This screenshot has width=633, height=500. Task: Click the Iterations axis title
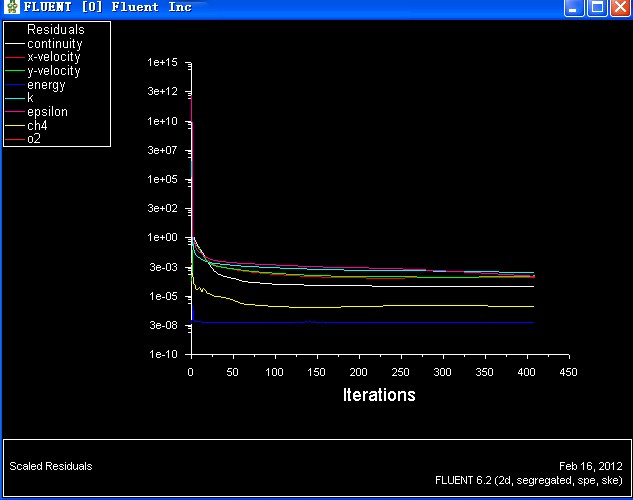coord(378,395)
